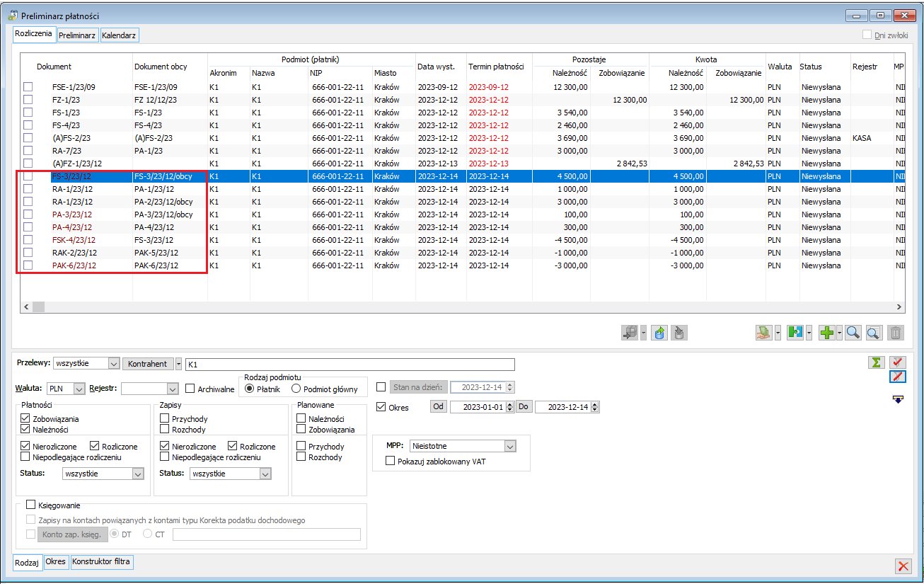Select the PAK-6/23/12 document cell

click(74, 265)
